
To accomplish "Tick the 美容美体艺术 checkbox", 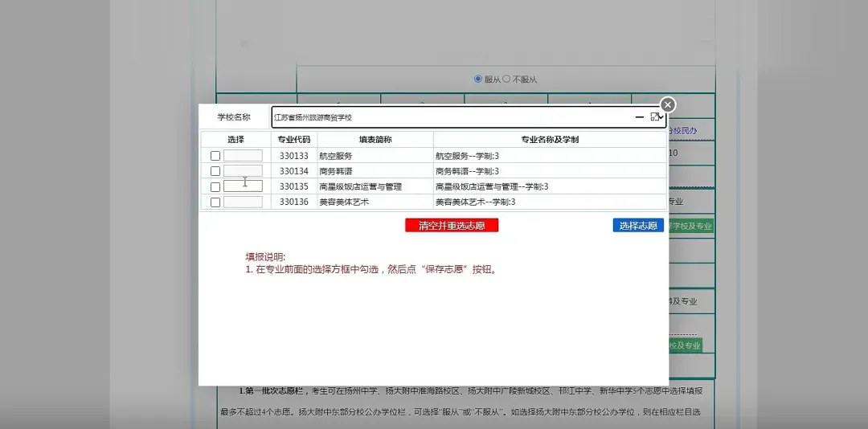I will (x=215, y=202).
